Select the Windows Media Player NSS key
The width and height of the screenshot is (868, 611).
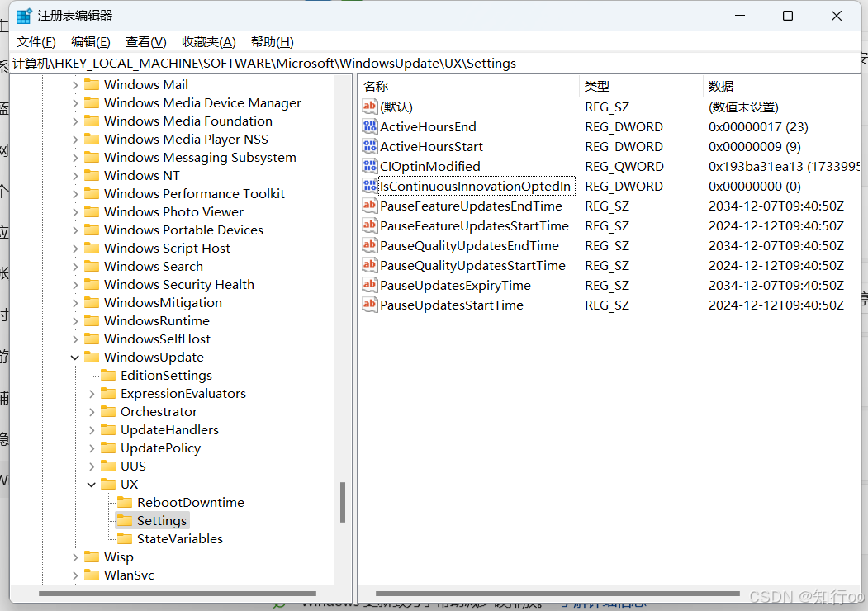point(186,140)
